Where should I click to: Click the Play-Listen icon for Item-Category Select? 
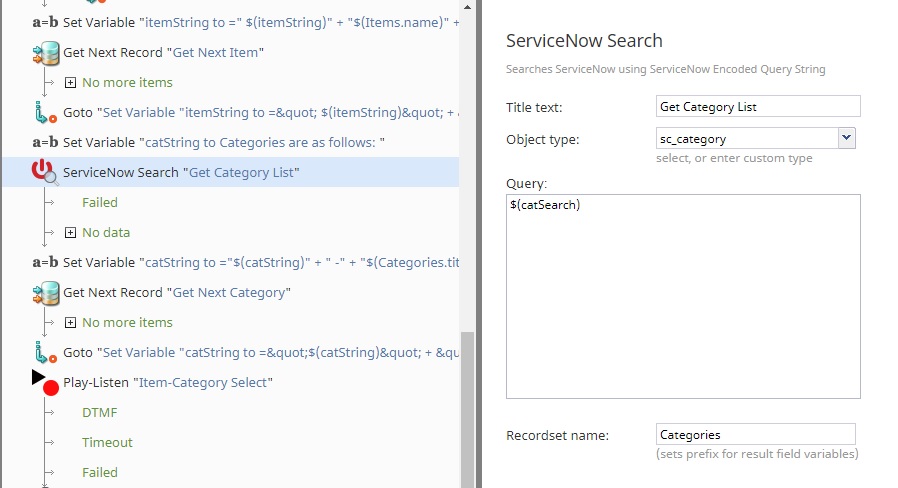click(x=45, y=383)
